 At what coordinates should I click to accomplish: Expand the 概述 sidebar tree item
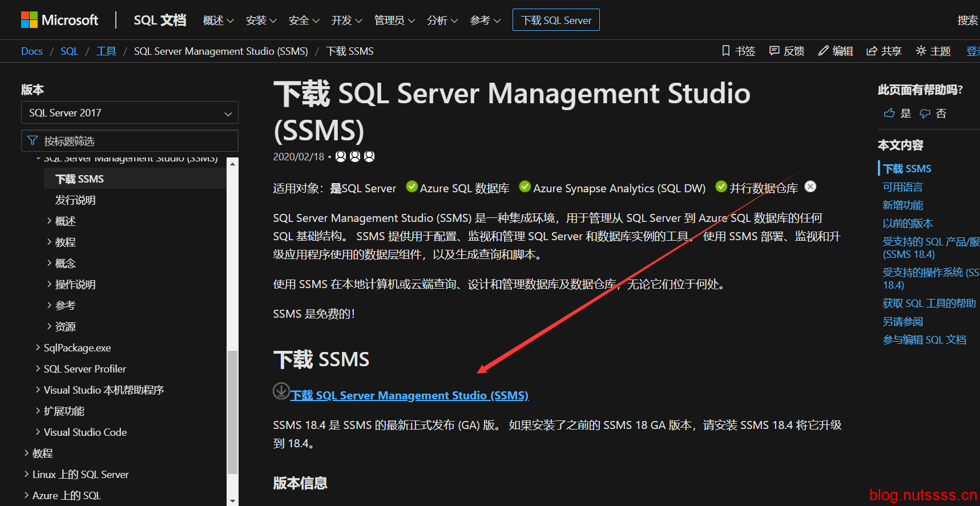point(50,221)
